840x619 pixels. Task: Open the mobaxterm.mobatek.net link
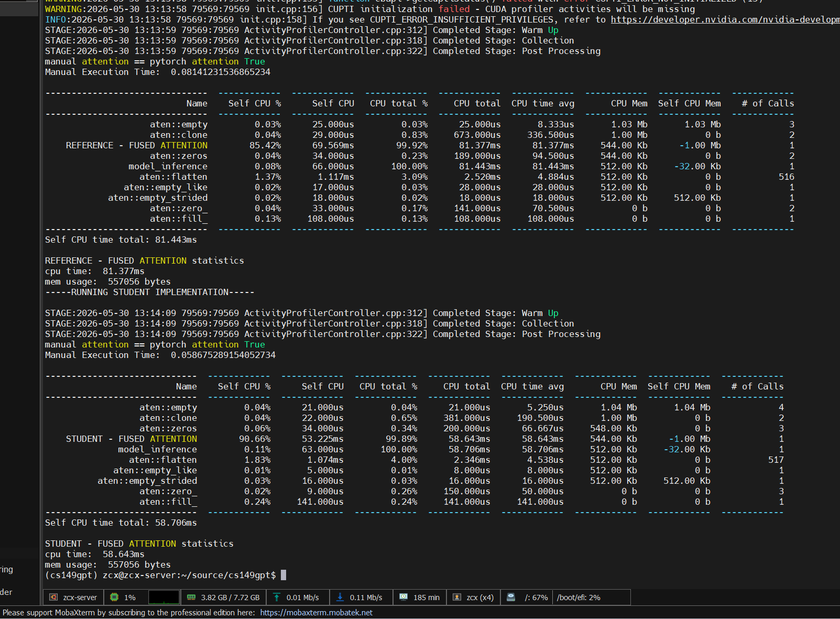(316, 612)
